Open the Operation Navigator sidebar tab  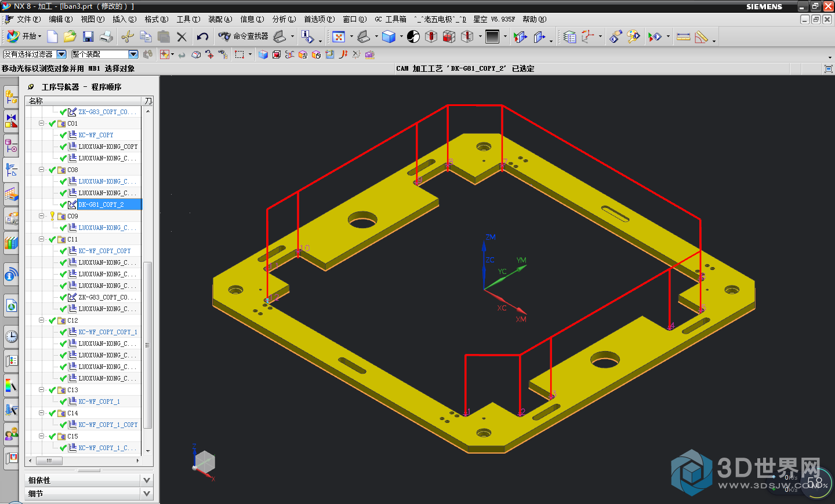coord(11,170)
